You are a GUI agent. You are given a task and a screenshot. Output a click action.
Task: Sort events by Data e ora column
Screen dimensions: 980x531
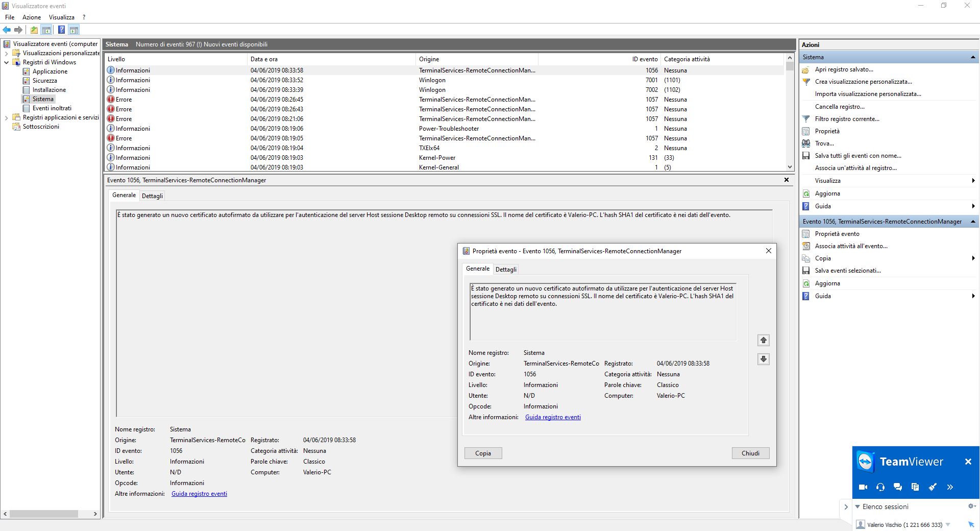click(331, 59)
